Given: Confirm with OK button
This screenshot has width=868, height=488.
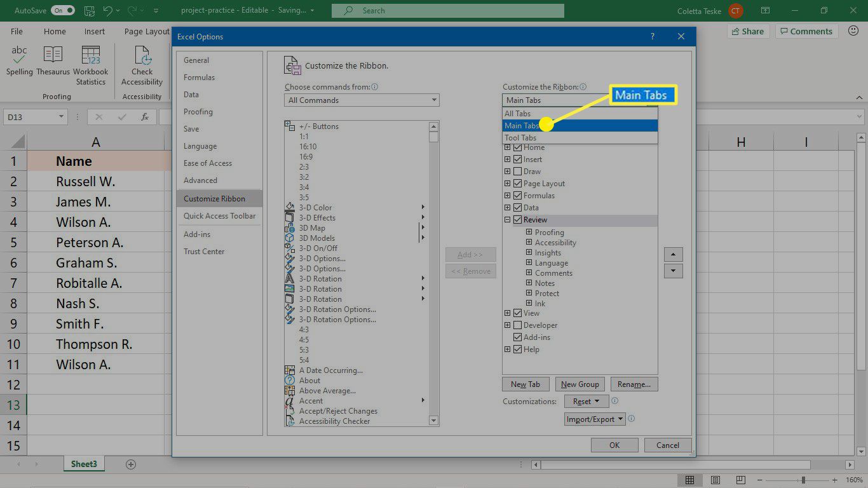Looking at the screenshot, I should pos(614,445).
